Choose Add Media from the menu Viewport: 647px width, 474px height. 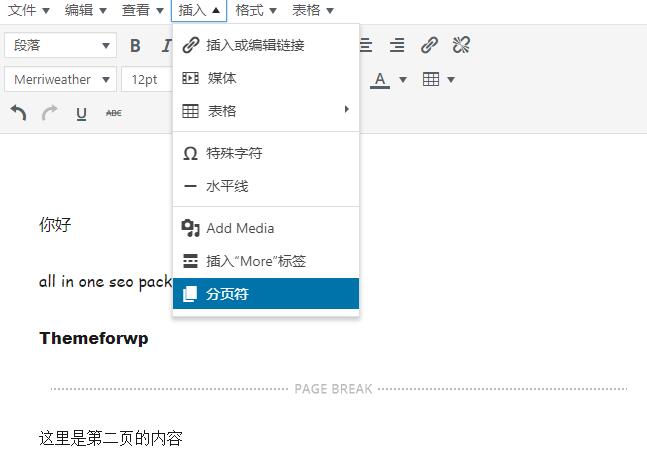click(266, 228)
